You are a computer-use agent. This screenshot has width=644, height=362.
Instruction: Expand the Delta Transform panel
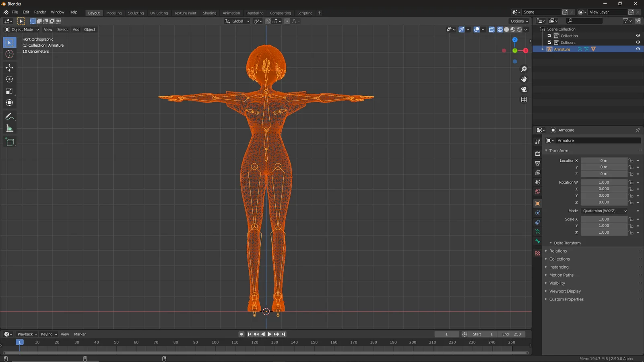point(566,243)
